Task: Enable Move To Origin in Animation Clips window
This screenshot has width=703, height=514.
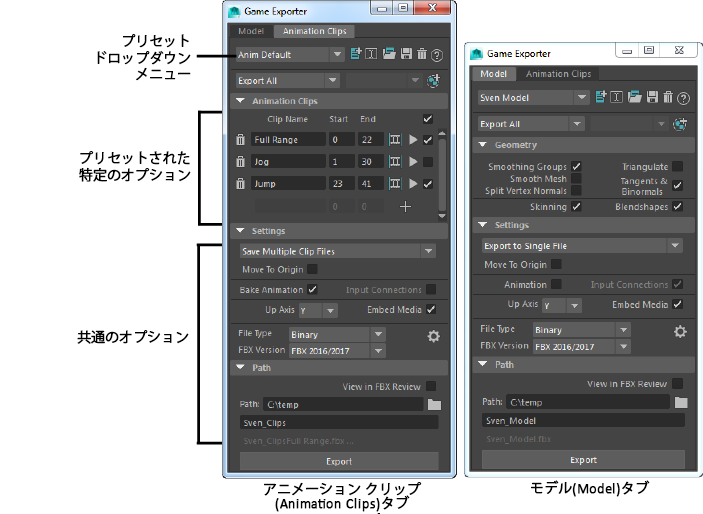Action: pyautogui.click(x=312, y=269)
